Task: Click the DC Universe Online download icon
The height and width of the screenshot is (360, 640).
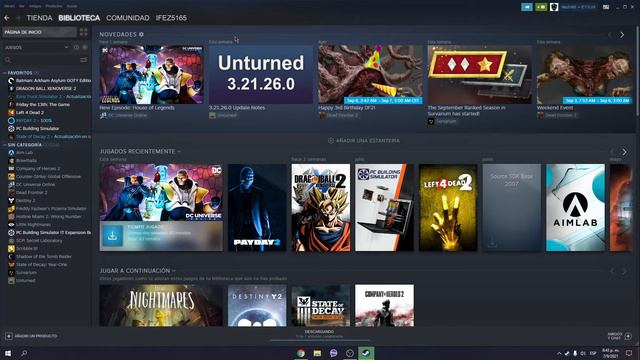Action: [112, 236]
